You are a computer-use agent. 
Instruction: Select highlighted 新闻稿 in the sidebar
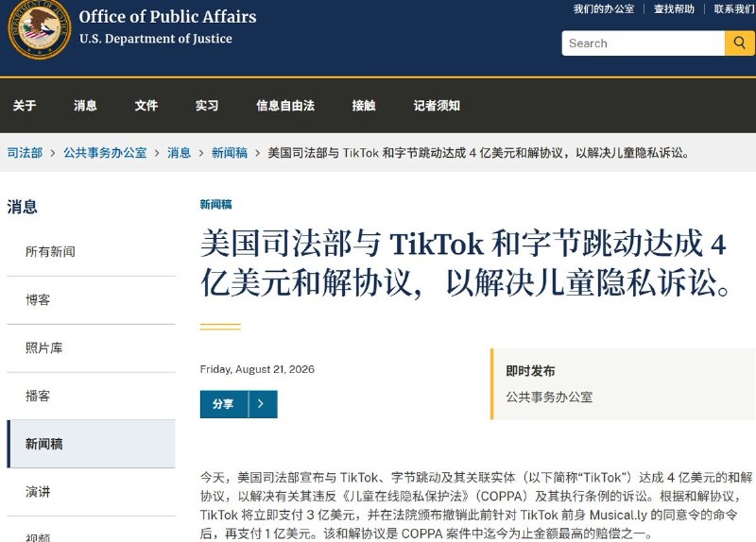[91, 444]
